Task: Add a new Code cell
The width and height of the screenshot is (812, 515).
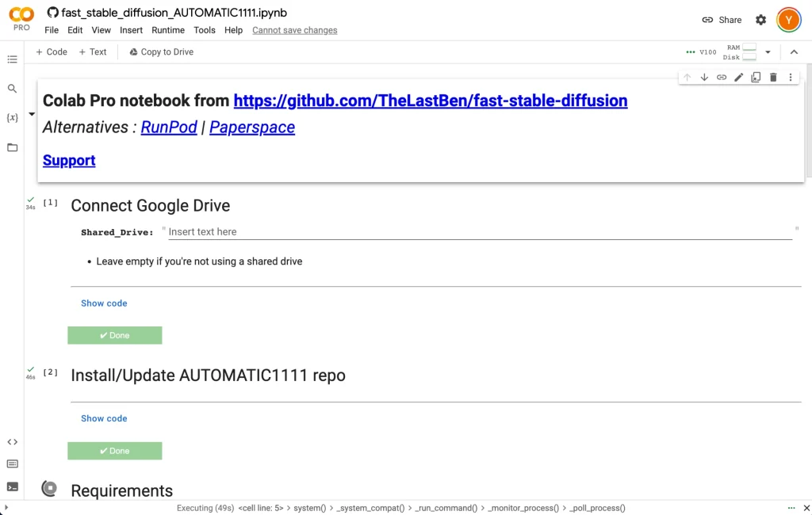Action: [52, 52]
